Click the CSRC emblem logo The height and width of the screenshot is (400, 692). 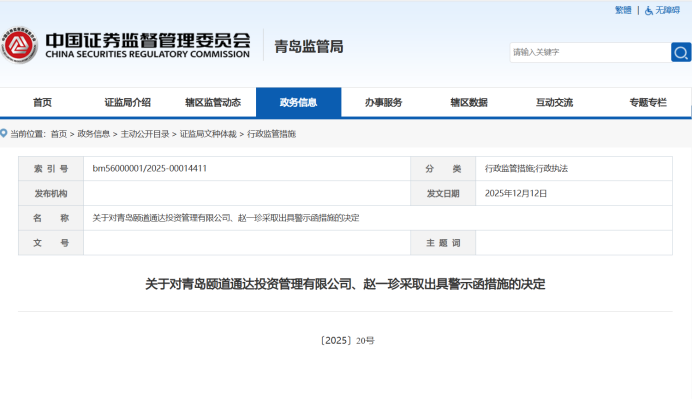coord(20,45)
